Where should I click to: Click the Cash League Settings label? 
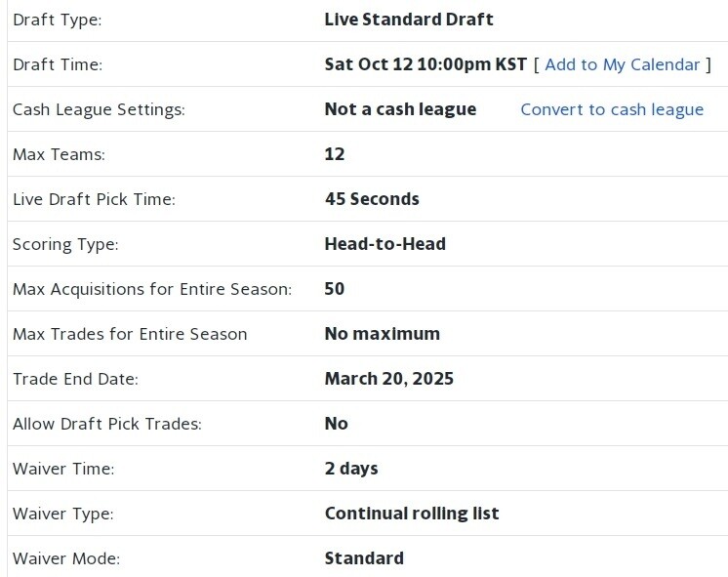[x=99, y=109]
